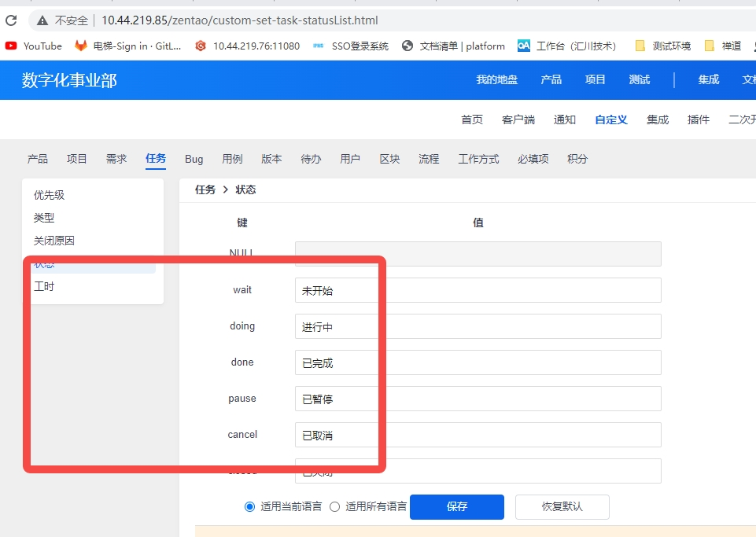Click the browser reload icon
Screen dimensions: 756x537
(11, 20)
